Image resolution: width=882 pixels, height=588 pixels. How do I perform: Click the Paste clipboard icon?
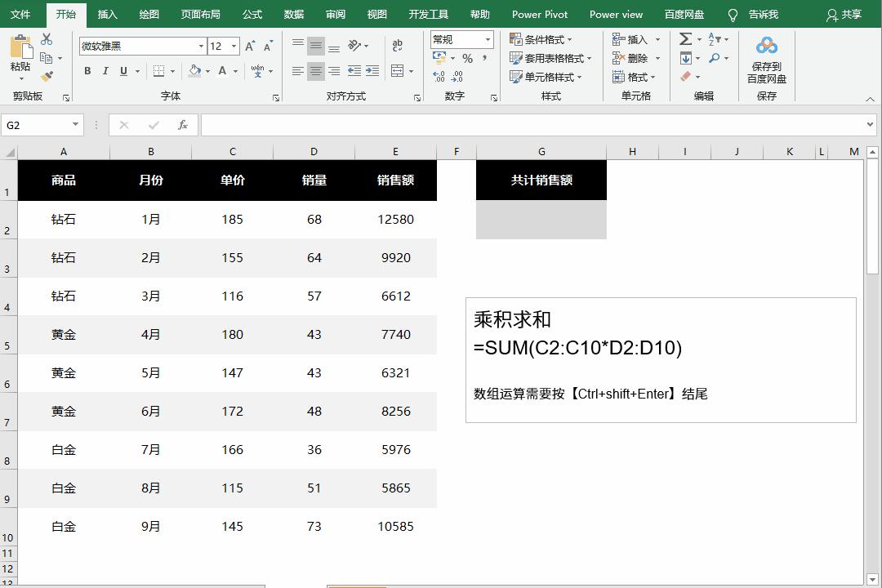pos(20,47)
